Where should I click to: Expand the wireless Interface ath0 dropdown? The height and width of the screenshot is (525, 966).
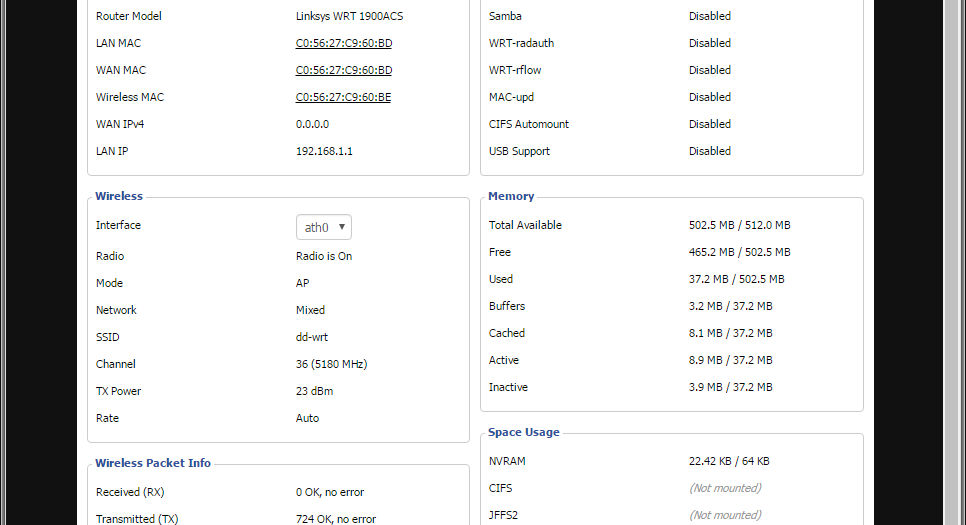point(324,227)
